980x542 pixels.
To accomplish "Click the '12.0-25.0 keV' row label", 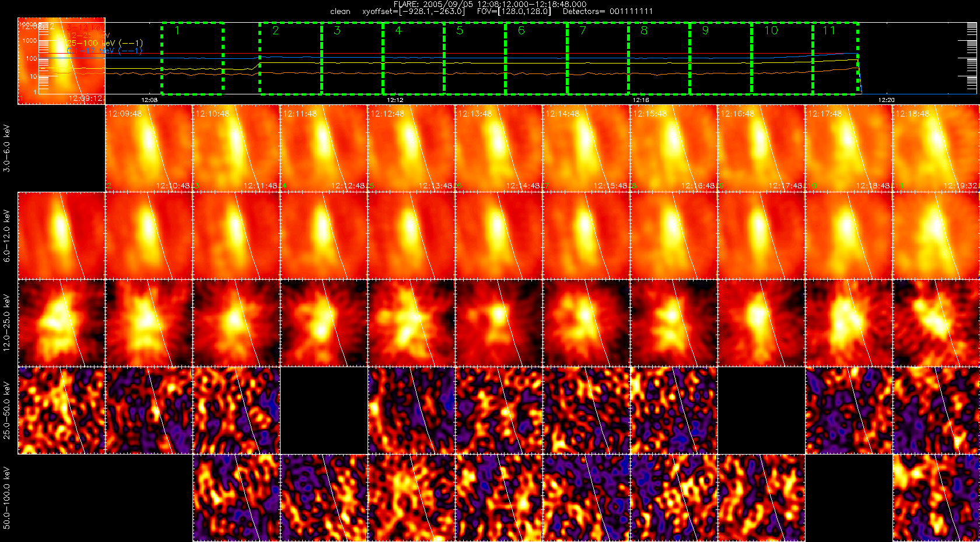I will point(6,323).
